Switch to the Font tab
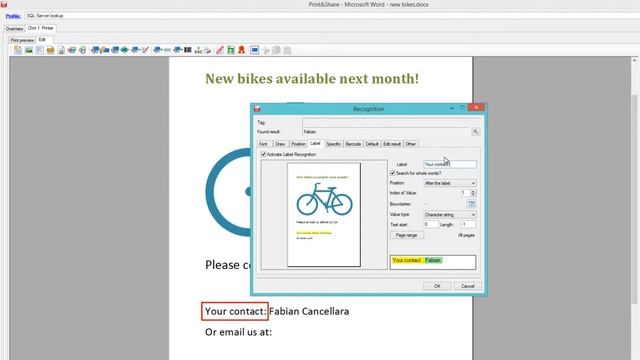 263,144
